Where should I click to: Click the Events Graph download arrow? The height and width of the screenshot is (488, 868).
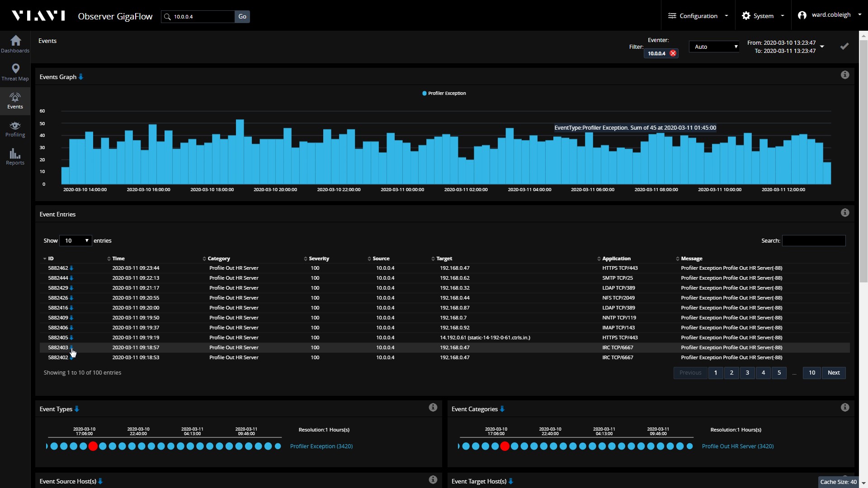click(81, 77)
